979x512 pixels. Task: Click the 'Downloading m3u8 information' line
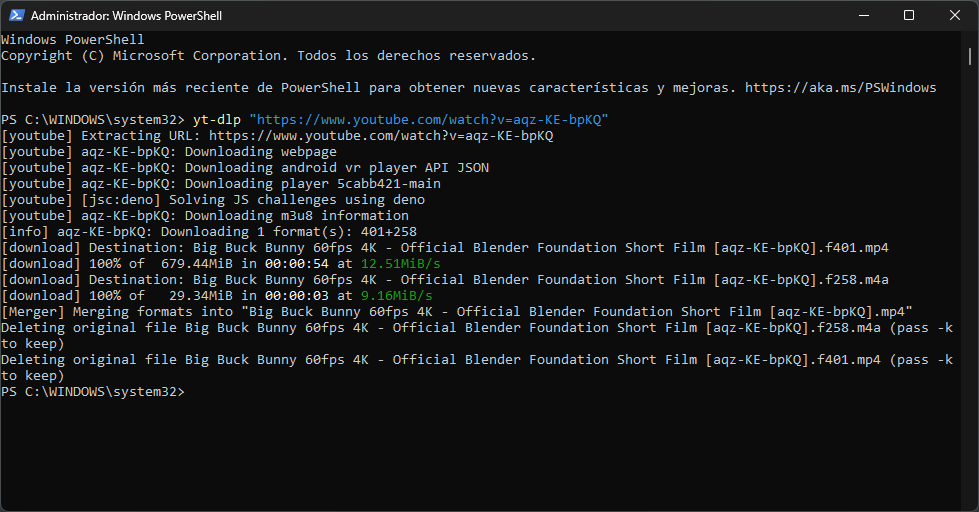point(205,215)
